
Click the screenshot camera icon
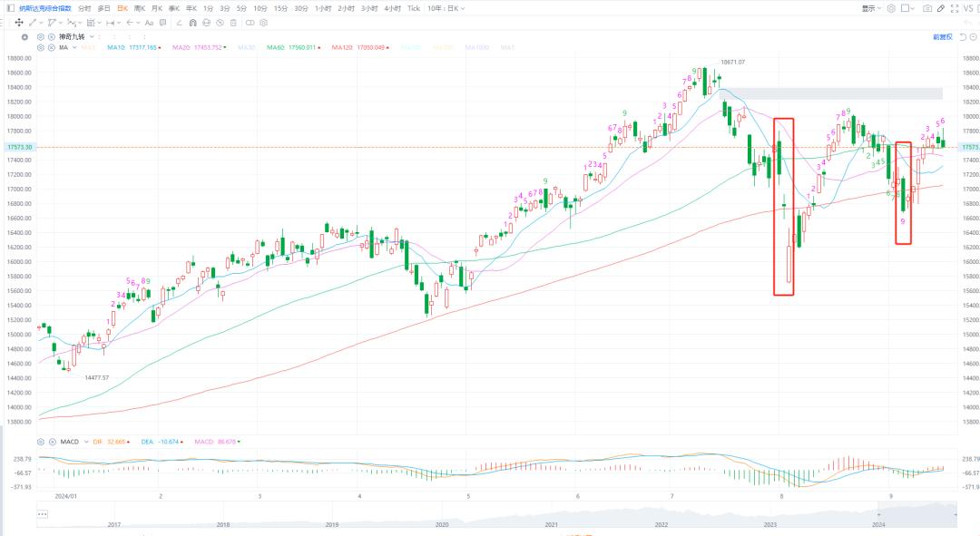click(927, 8)
